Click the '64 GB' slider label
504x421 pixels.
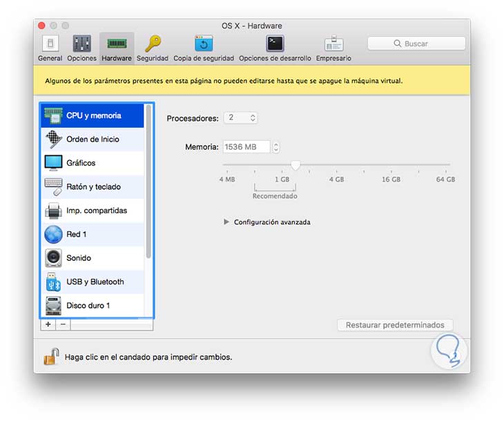(445, 179)
